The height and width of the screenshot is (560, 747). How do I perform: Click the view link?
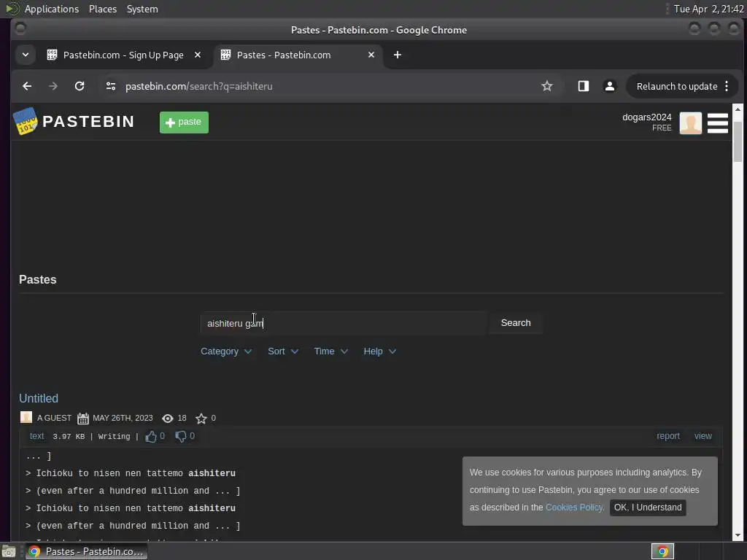point(703,436)
